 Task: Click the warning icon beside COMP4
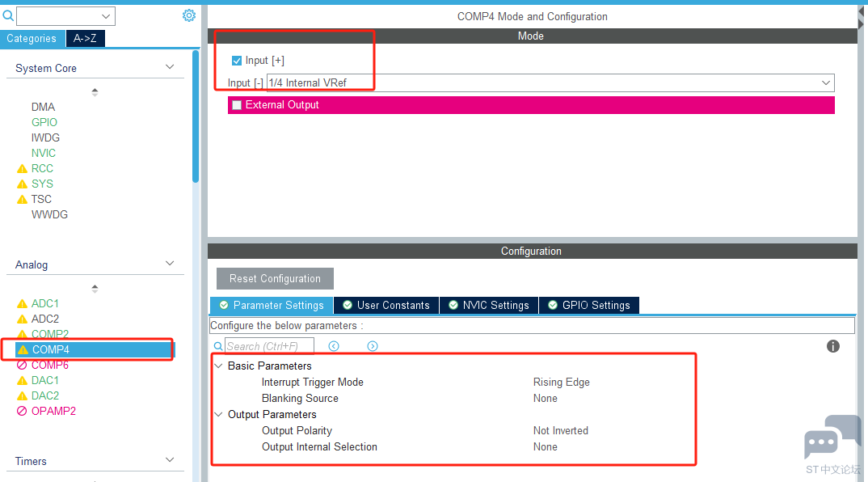pyautogui.click(x=23, y=349)
